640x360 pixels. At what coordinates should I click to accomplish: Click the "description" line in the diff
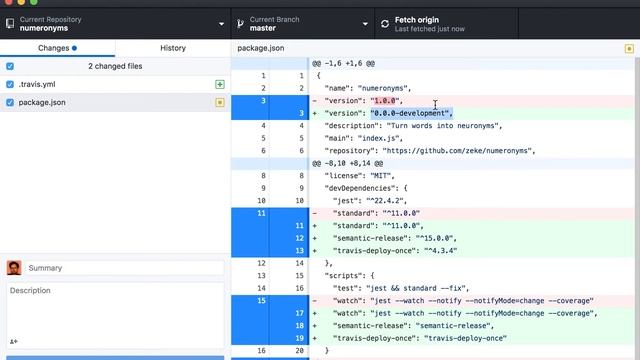coord(471,126)
